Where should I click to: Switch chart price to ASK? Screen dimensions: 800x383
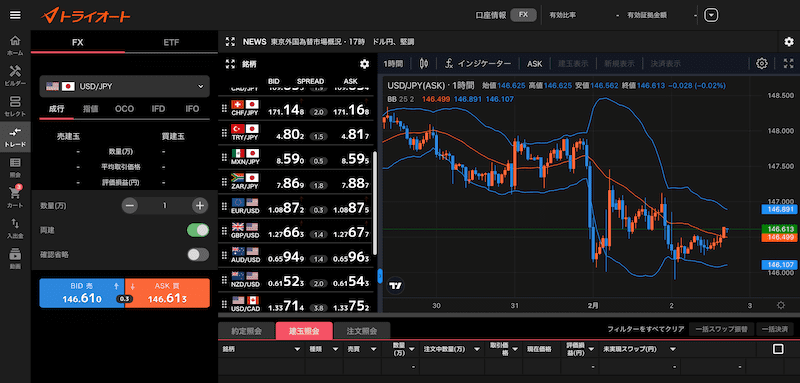point(535,64)
